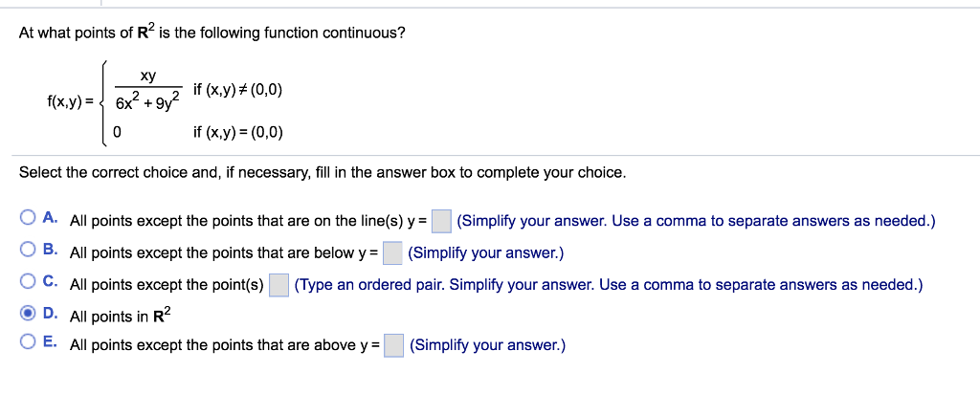Click answer box after 'line(s) y ='
This screenshot has width=980, height=394.
coord(442,220)
